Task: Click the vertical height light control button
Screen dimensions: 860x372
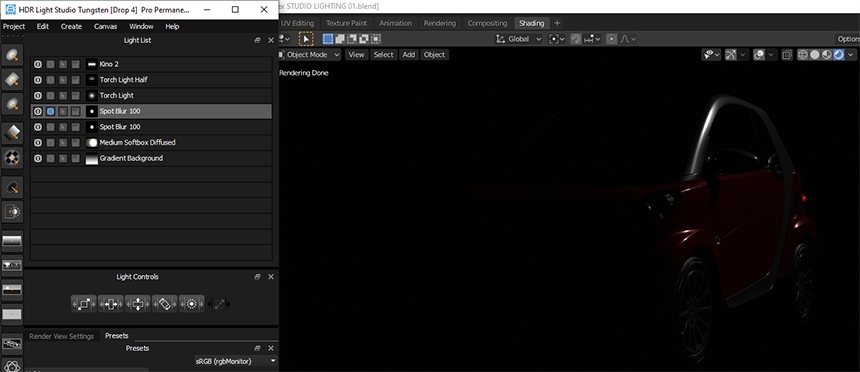Action: [x=138, y=303]
